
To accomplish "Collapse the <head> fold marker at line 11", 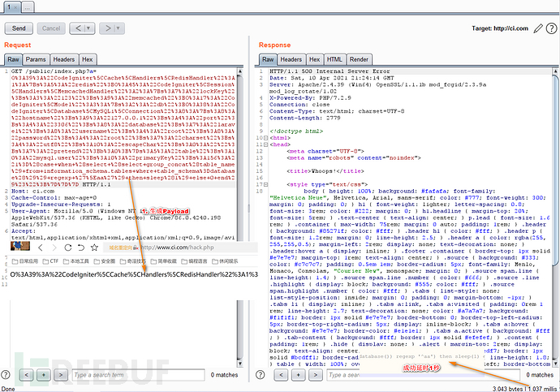I will click(265, 144).
